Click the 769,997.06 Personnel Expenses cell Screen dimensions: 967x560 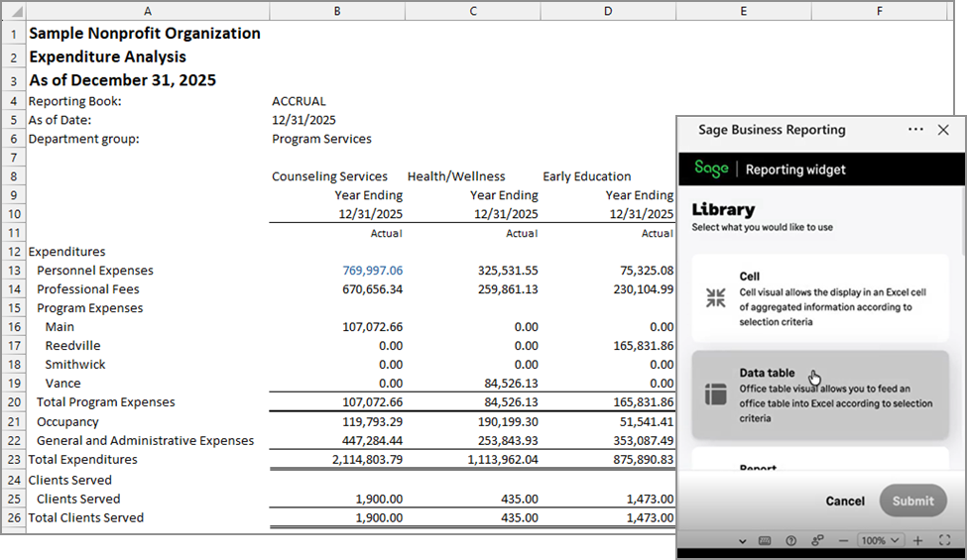coord(337,271)
